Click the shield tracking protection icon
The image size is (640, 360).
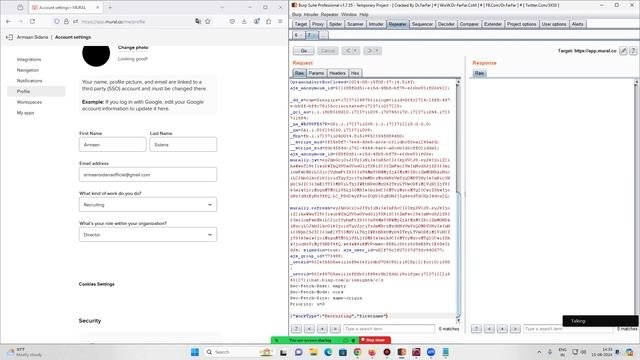pos(57,21)
